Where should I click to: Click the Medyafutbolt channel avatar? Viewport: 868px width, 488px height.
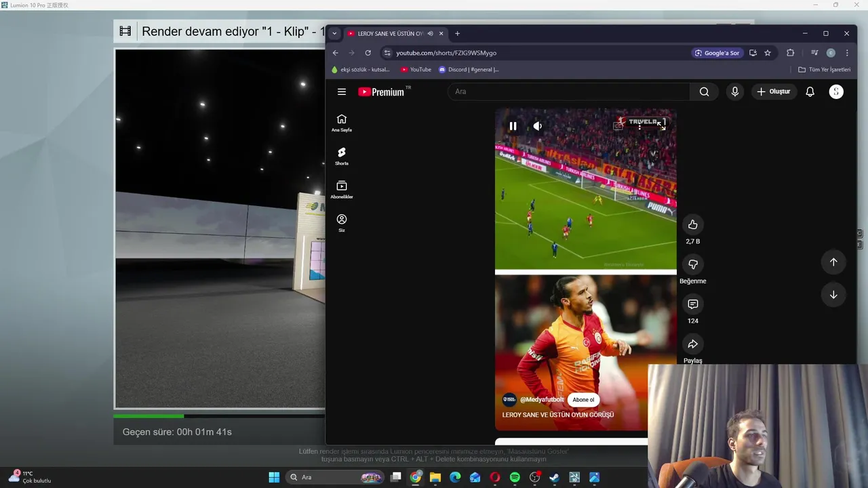point(509,400)
